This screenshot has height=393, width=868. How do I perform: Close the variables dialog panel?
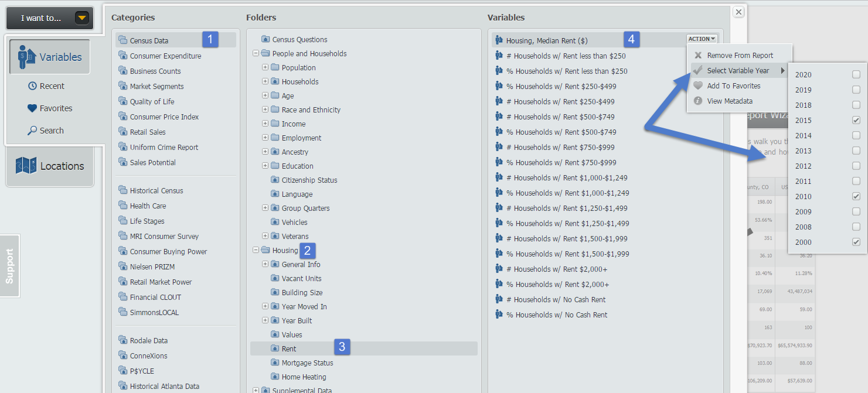pos(738,12)
